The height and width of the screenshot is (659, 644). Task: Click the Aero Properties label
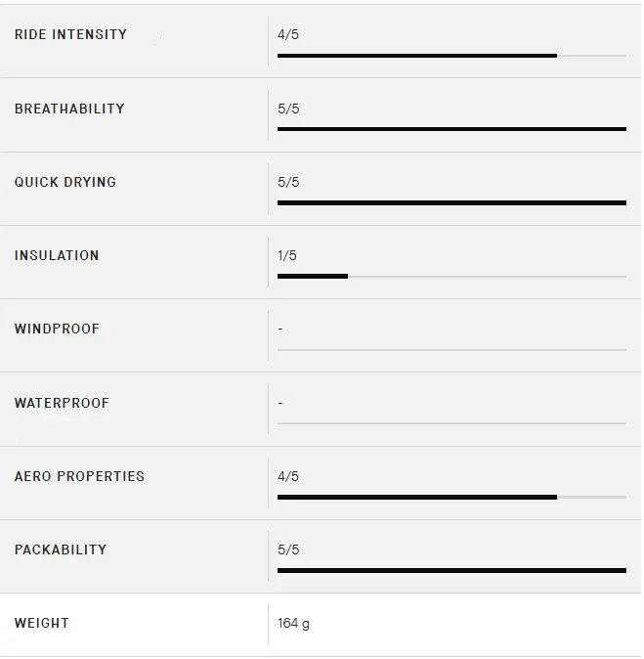tap(79, 476)
